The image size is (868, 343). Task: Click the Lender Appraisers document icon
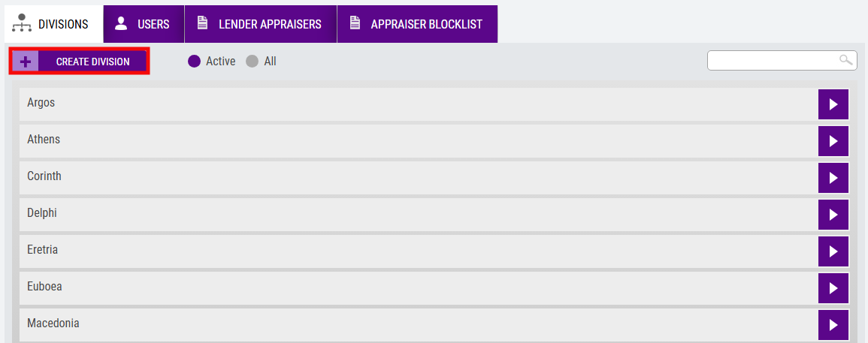(x=203, y=23)
